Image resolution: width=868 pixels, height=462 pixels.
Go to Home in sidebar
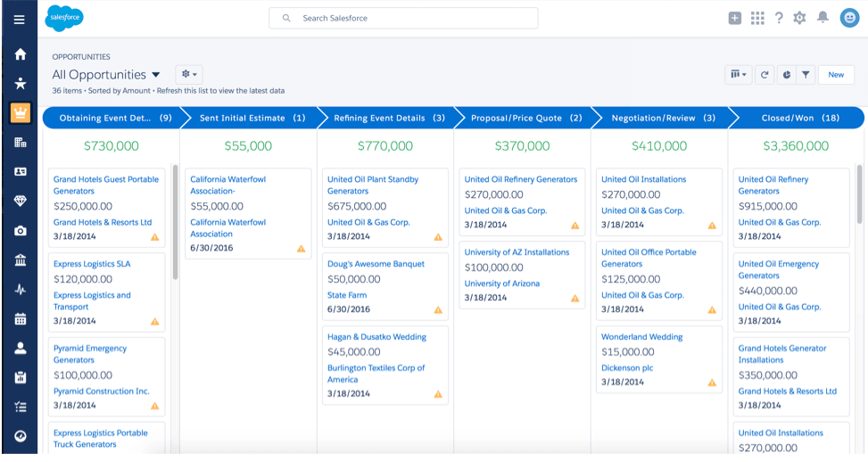click(20, 54)
